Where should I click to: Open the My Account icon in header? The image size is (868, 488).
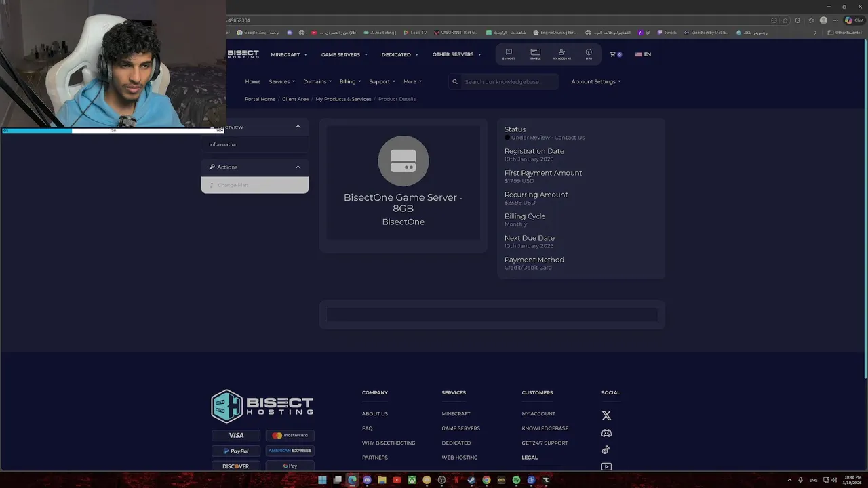(561, 54)
